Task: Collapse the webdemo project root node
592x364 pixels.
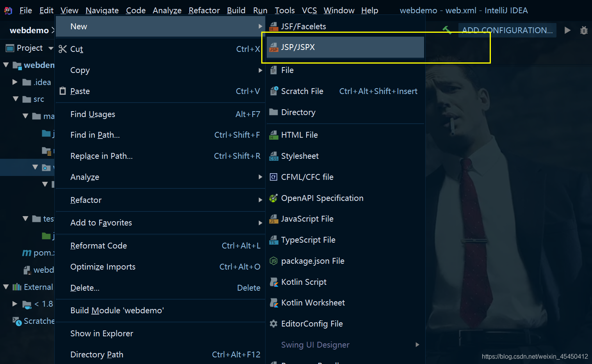Action: point(6,65)
